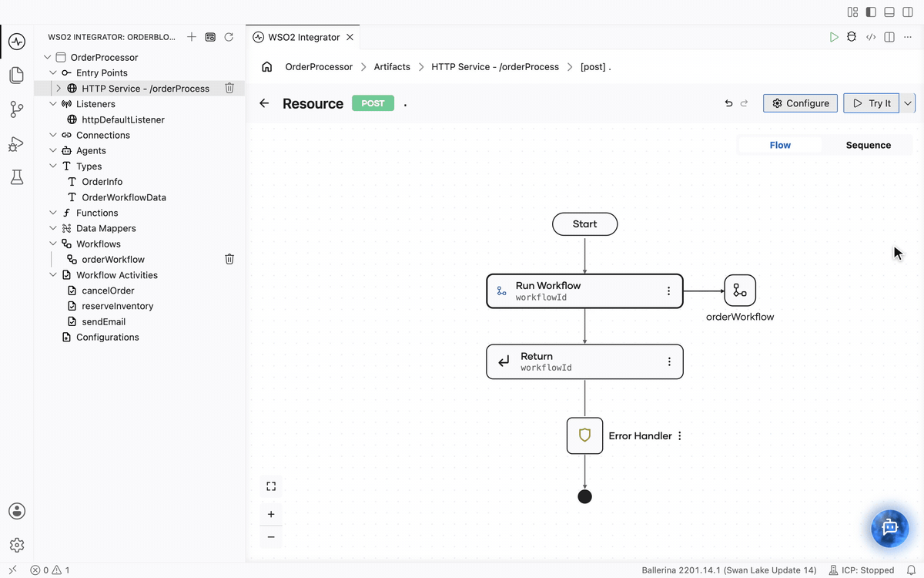
Task: Select the Run Workflow node
Action: pos(584,291)
